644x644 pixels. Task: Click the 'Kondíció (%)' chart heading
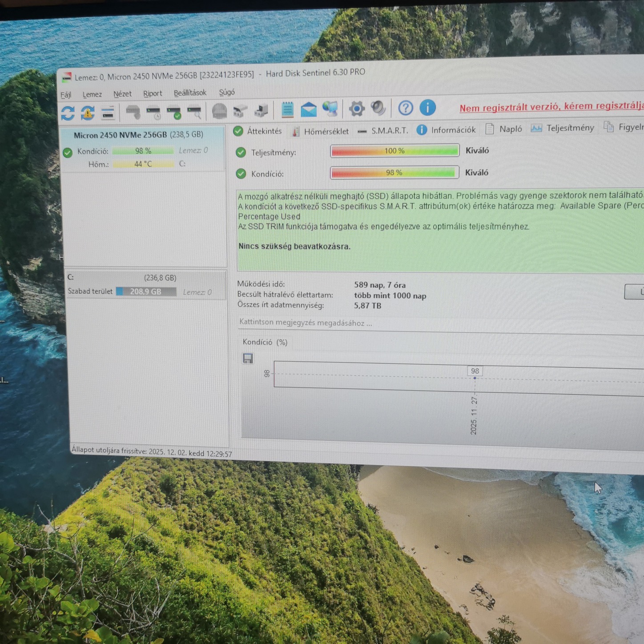pos(265,342)
